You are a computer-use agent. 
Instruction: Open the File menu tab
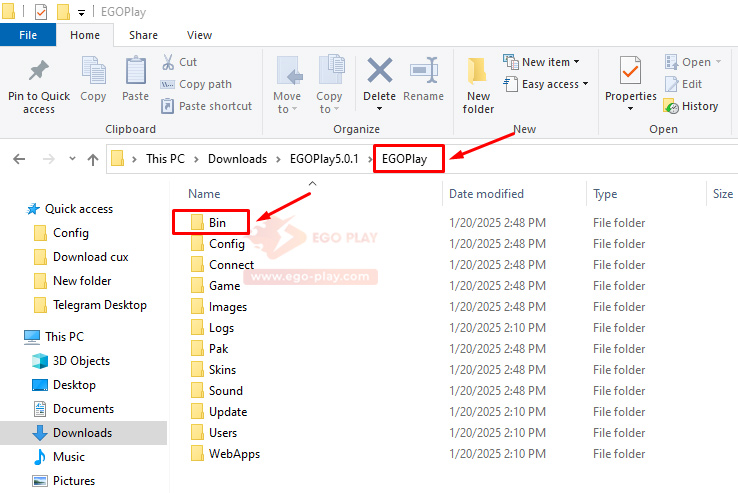[28, 35]
